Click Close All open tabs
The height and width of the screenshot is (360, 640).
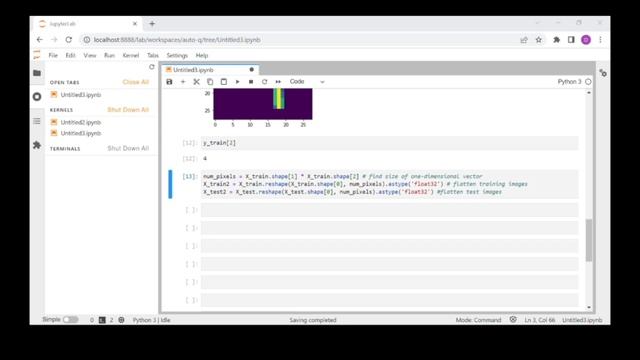[x=136, y=82]
